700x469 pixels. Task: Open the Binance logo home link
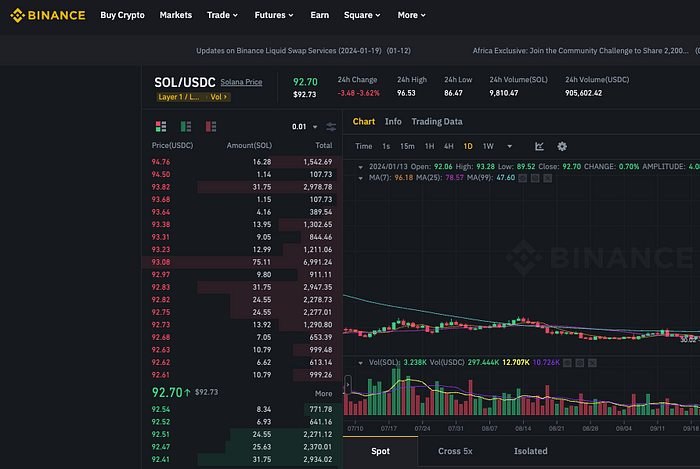pos(47,15)
